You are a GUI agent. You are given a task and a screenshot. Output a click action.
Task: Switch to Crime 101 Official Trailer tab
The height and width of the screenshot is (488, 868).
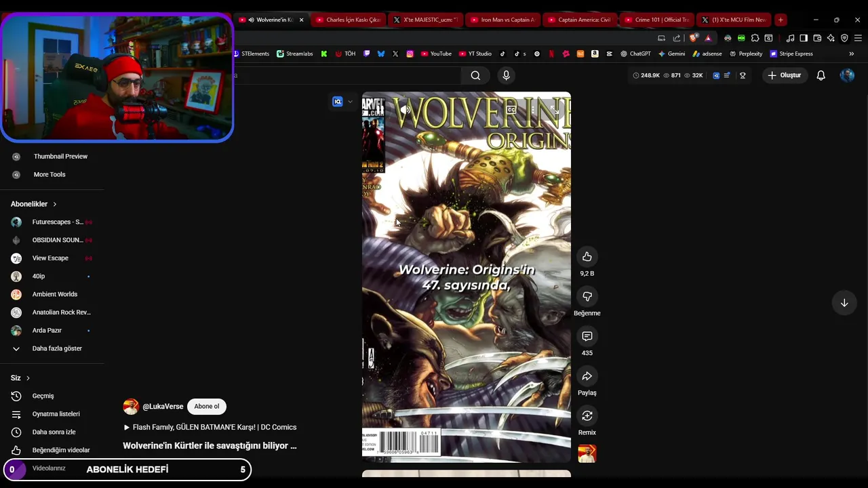coord(658,20)
